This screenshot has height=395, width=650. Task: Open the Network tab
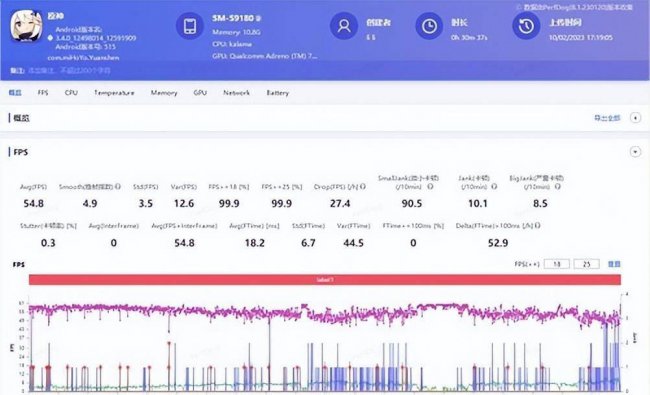[236, 92]
